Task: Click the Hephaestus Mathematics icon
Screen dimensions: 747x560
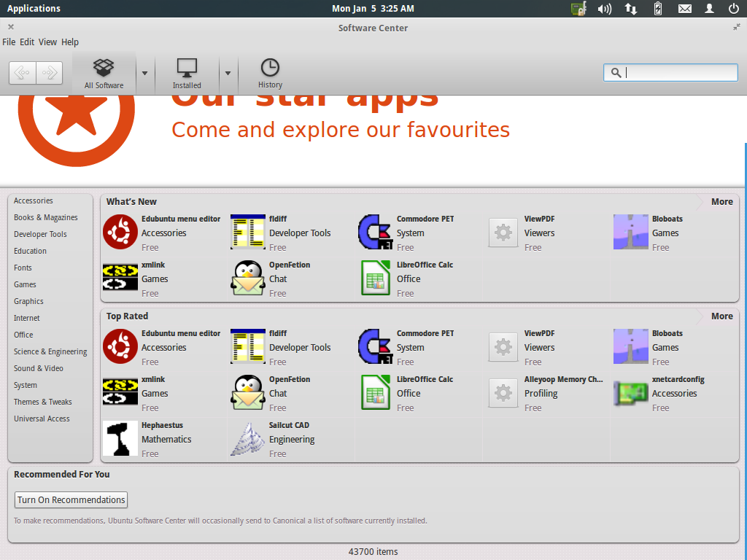Action: [120, 438]
